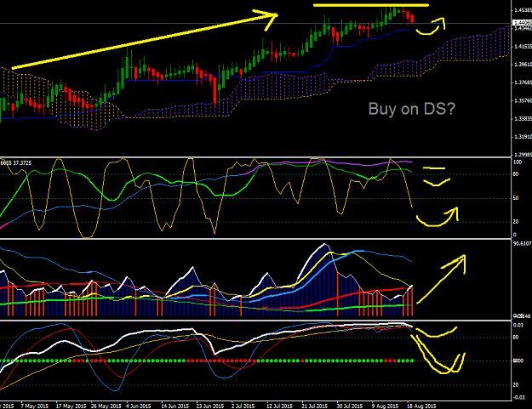This screenshot has height=409, width=532.
Task: Click the "Buy on DS?" chart text label
Action: coord(411,109)
